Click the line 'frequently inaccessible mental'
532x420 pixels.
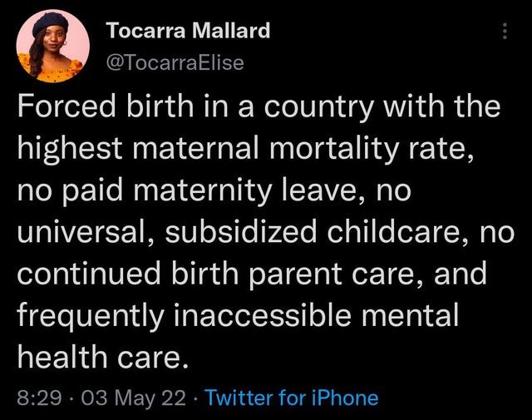pyautogui.click(x=238, y=316)
